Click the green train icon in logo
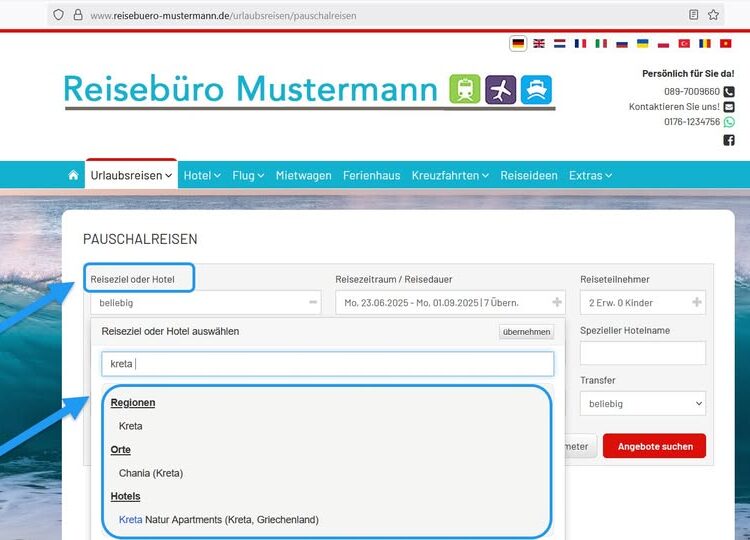 (464, 89)
